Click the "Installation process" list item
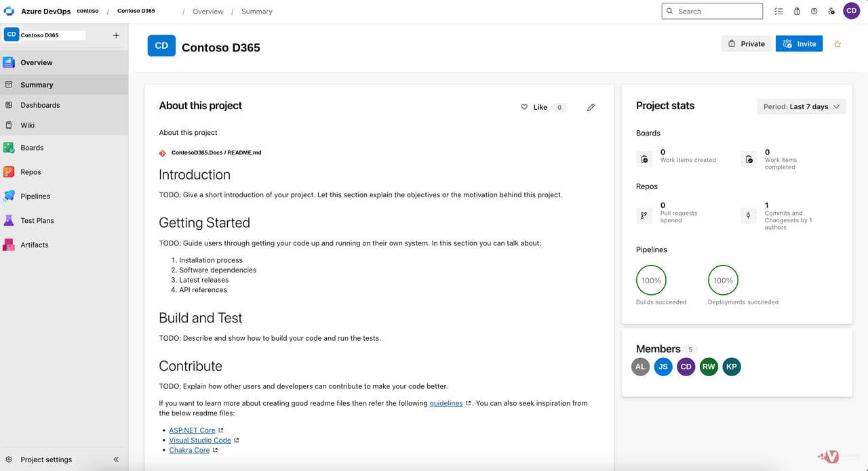The height and width of the screenshot is (471, 868). (211, 260)
